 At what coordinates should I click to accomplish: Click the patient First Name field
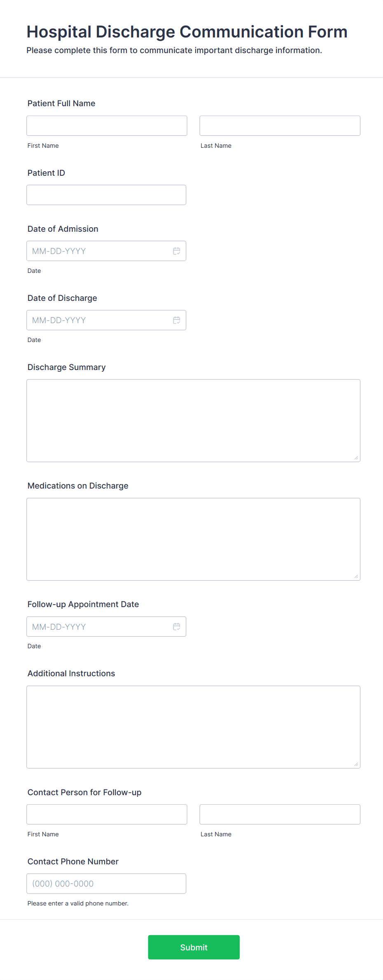click(x=106, y=125)
